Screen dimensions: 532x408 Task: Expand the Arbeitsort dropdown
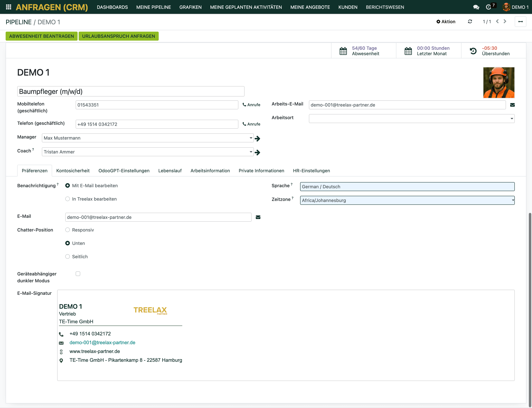click(x=512, y=119)
